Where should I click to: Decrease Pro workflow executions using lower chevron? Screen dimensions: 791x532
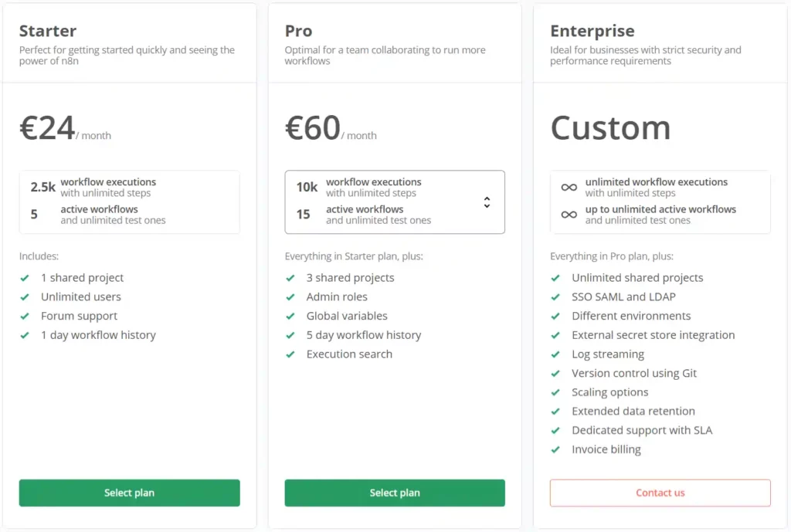point(487,205)
